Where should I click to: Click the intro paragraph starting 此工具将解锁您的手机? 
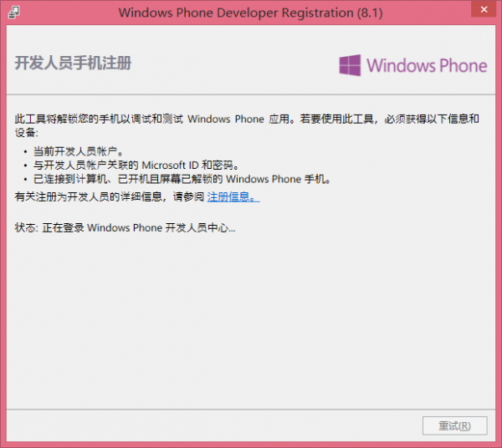click(247, 125)
